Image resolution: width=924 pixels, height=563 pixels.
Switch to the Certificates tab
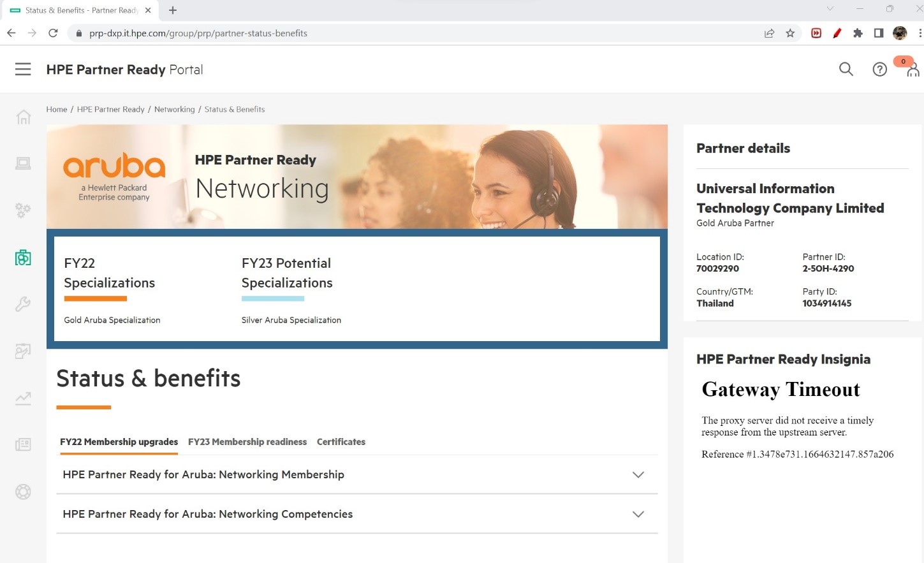point(341,442)
